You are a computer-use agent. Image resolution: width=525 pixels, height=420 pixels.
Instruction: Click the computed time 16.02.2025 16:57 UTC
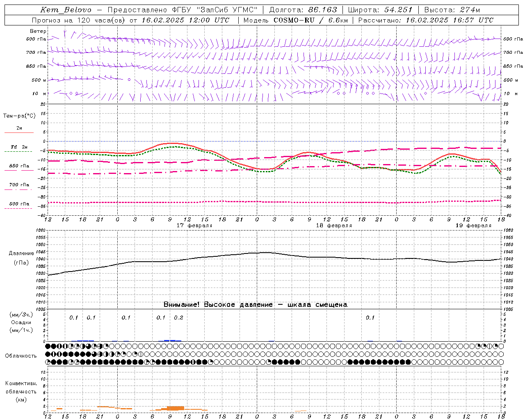(x=450, y=20)
